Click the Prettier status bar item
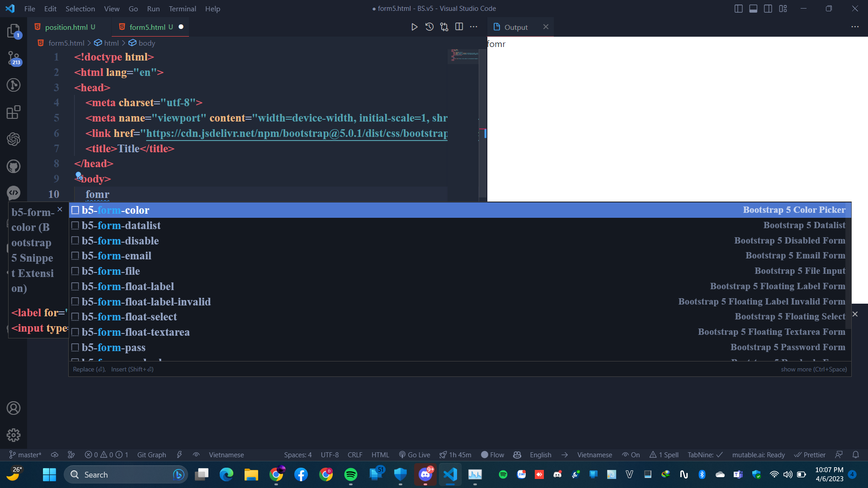The image size is (868, 488). pyautogui.click(x=810, y=455)
